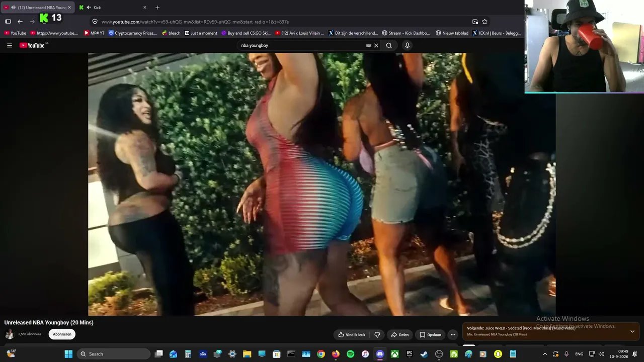Subscribe using the Abonneren button
Viewport: 644px width, 362px height.
[x=62, y=334]
